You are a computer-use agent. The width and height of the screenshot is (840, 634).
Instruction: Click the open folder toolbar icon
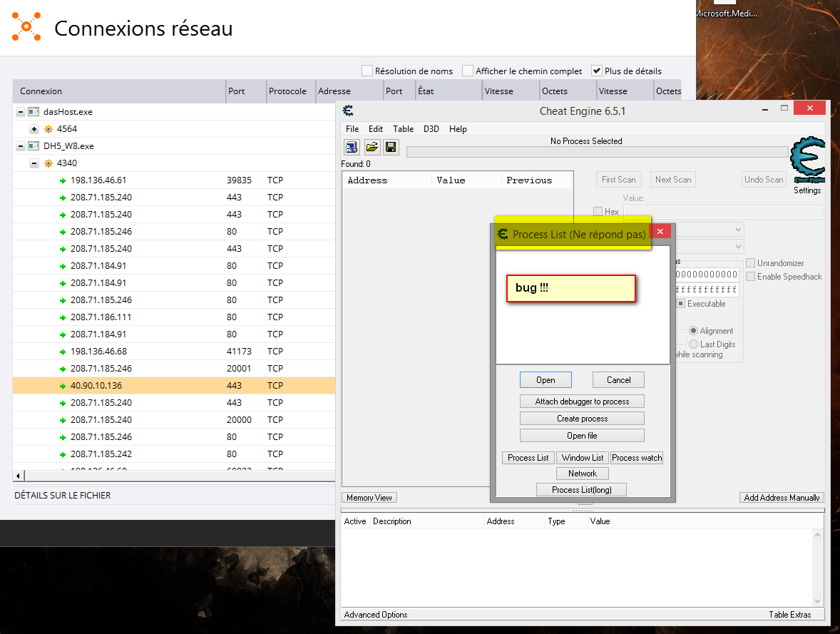[372, 147]
